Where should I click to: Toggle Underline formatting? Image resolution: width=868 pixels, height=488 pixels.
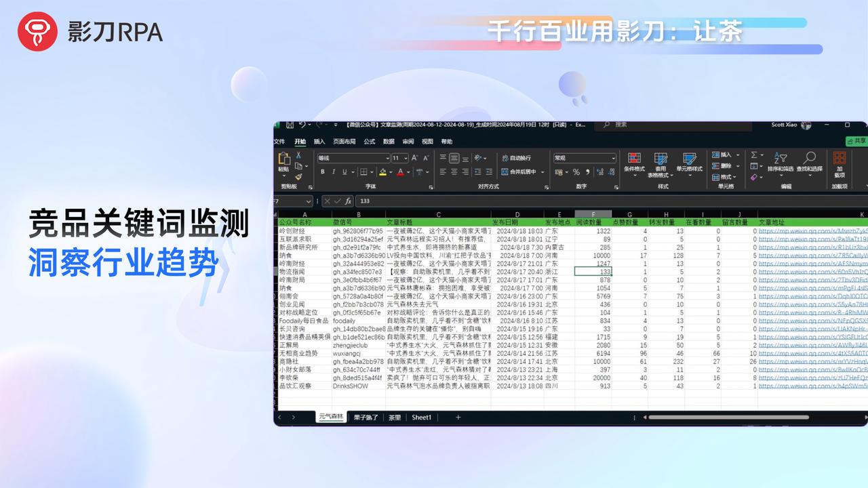point(344,171)
